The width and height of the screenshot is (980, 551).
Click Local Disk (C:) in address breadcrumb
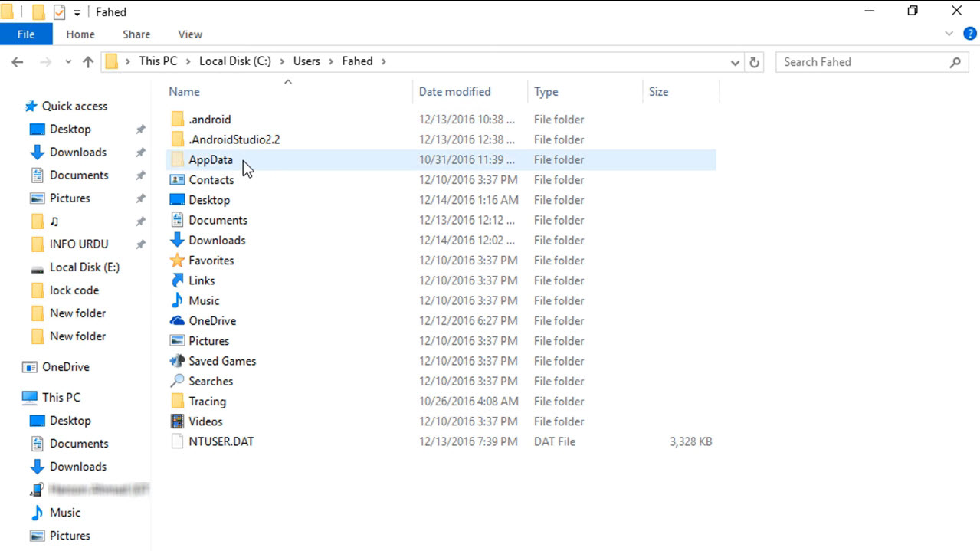click(x=235, y=61)
